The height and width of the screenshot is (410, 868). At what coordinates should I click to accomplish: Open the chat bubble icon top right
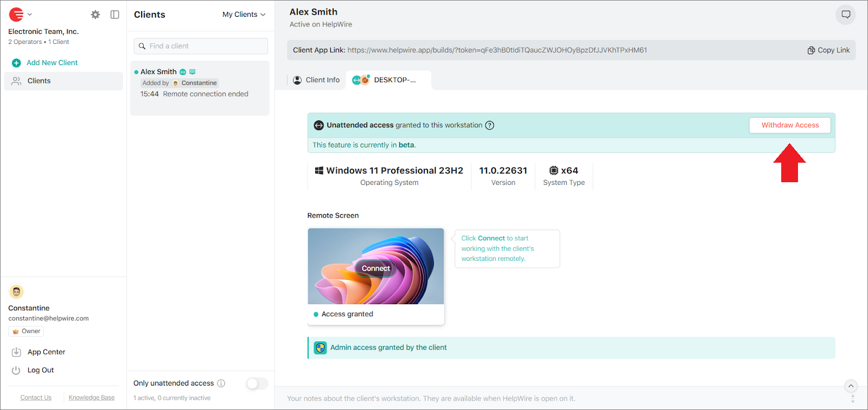coord(845,15)
